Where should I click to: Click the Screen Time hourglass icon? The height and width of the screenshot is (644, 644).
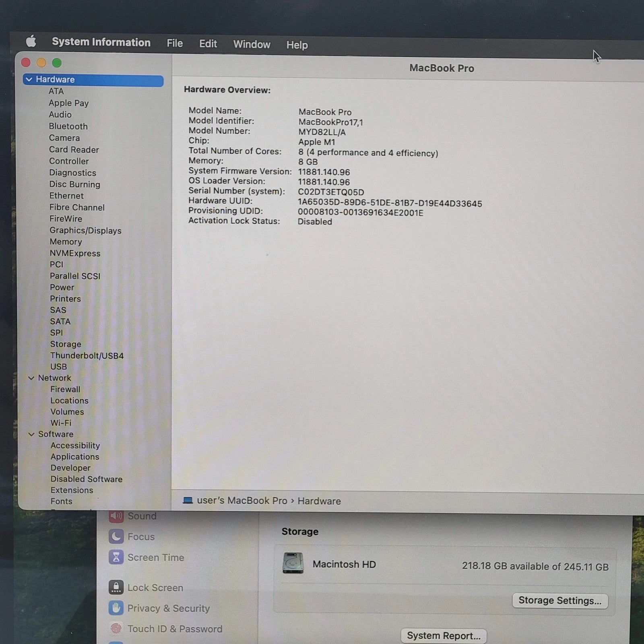coord(116,557)
